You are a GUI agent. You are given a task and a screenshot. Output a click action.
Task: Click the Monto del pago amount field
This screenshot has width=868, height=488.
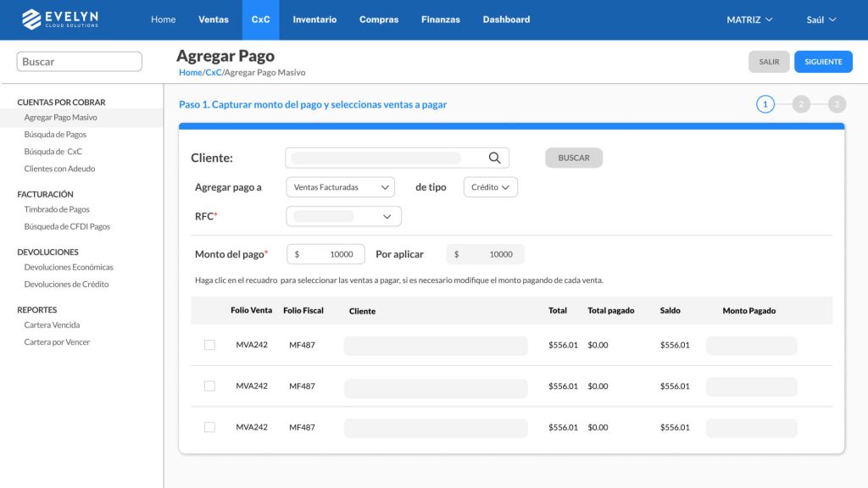[x=325, y=254]
